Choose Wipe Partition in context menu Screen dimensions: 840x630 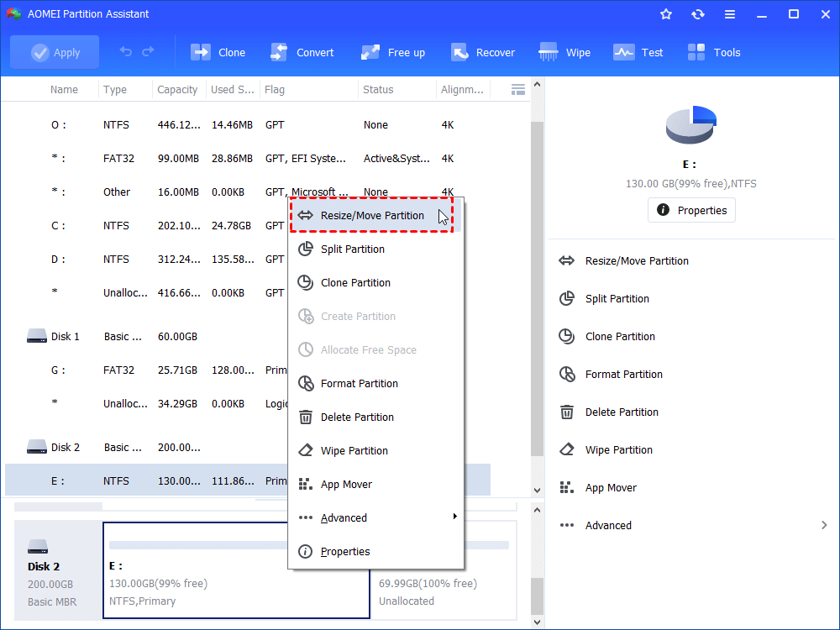tap(375, 451)
